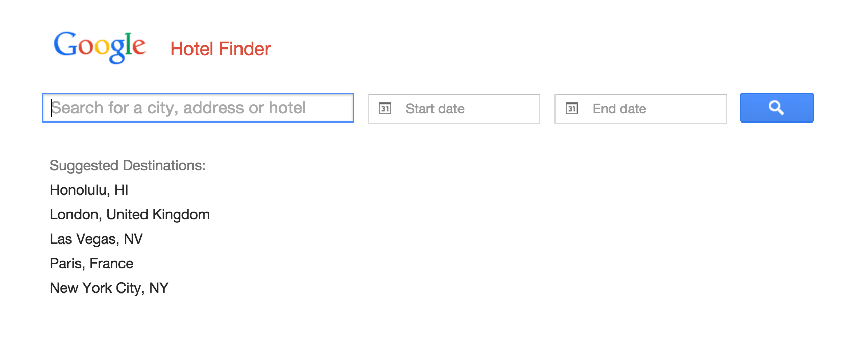Open the End date picker field
868x342 pixels.
tap(641, 108)
